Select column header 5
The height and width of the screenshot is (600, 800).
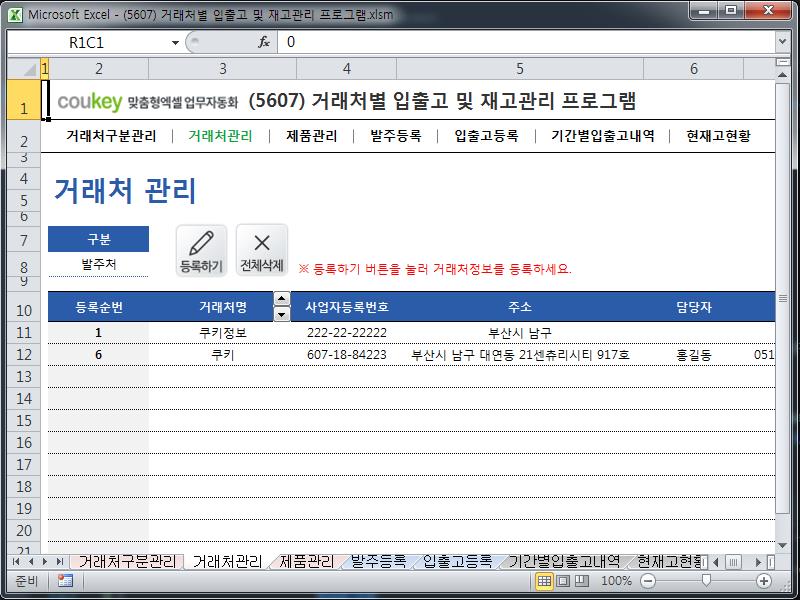point(519,68)
